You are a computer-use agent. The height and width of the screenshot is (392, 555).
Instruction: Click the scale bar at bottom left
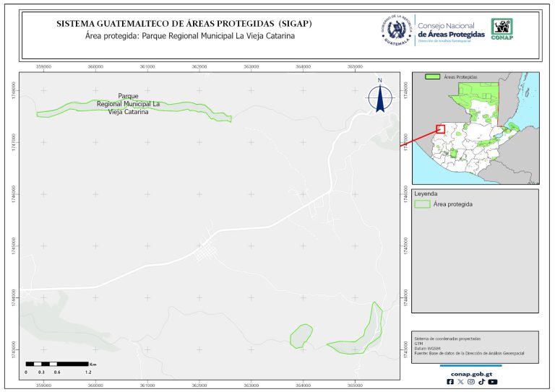tap(57, 364)
